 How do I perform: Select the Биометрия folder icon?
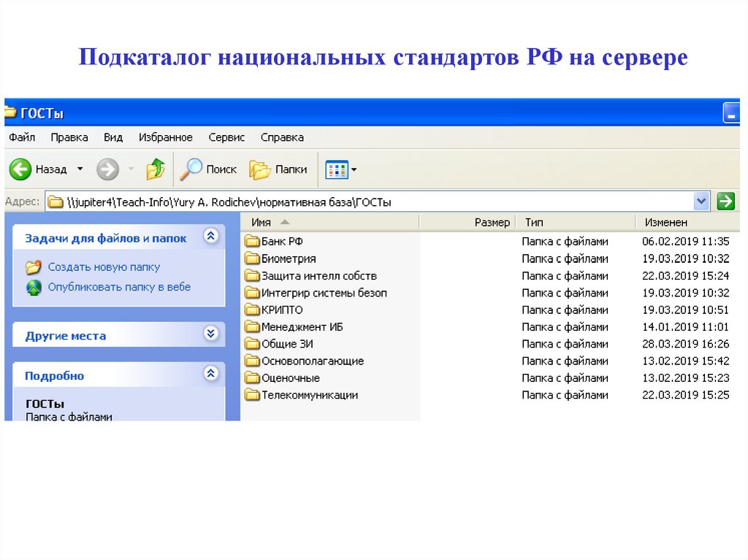252,258
